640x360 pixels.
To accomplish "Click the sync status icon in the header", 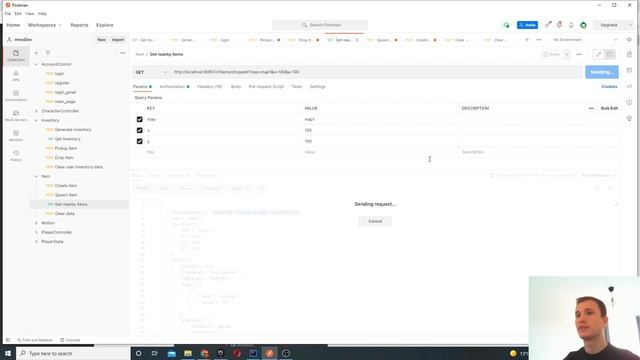I will click(x=506, y=25).
